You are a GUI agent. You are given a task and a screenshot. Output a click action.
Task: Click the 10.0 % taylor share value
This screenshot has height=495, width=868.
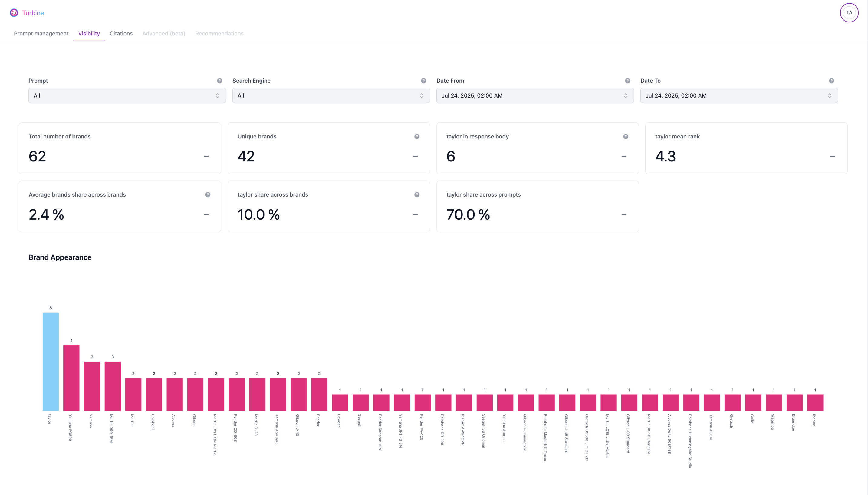pos(258,214)
